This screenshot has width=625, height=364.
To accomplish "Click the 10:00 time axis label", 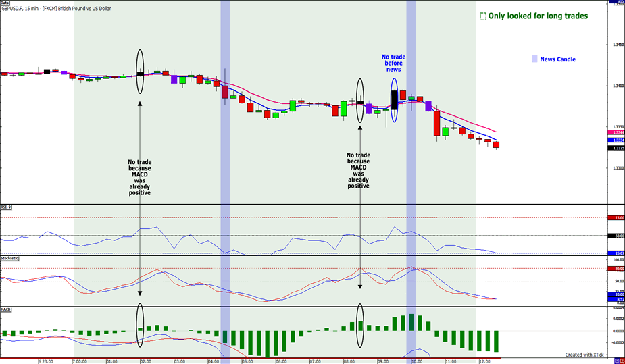I will [417, 361].
